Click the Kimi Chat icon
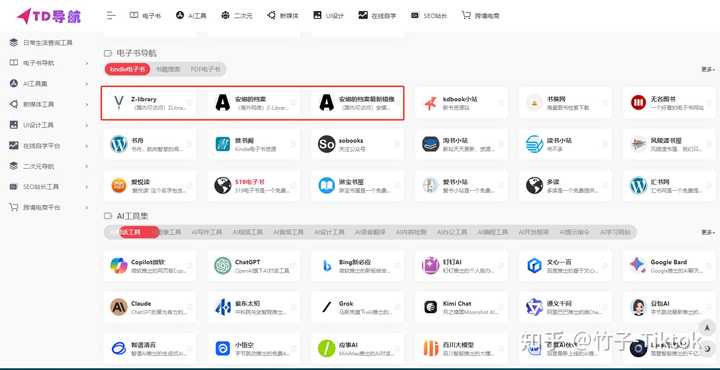The height and width of the screenshot is (370, 720). [x=430, y=307]
